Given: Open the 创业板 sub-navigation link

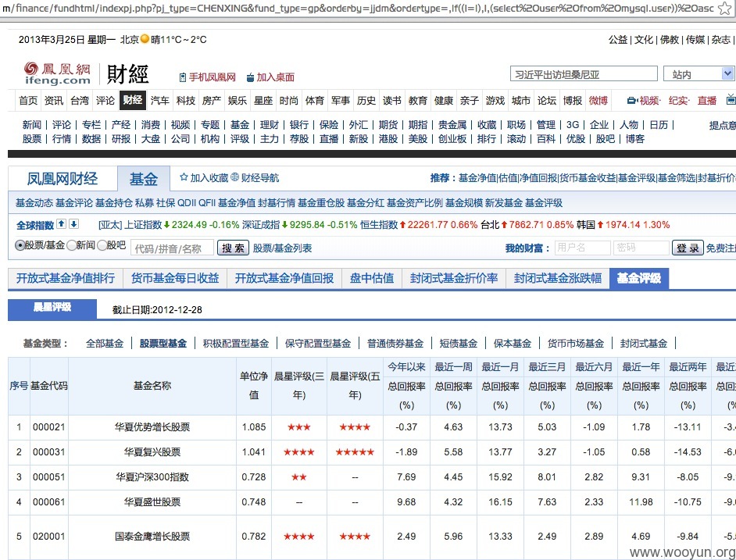Looking at the screenshot, I should 452,139.
